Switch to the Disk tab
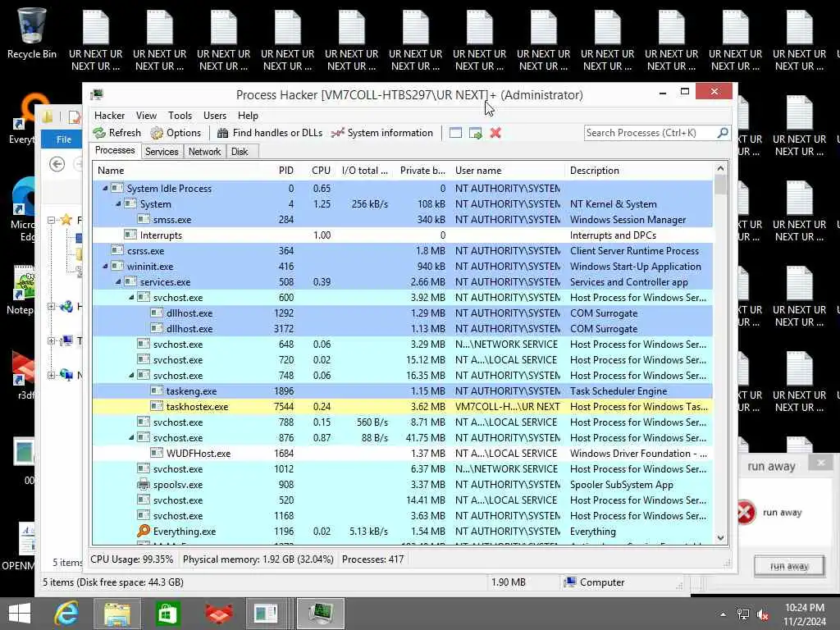Viewport: 840px width, 630px height. click(x=240, y=152)
